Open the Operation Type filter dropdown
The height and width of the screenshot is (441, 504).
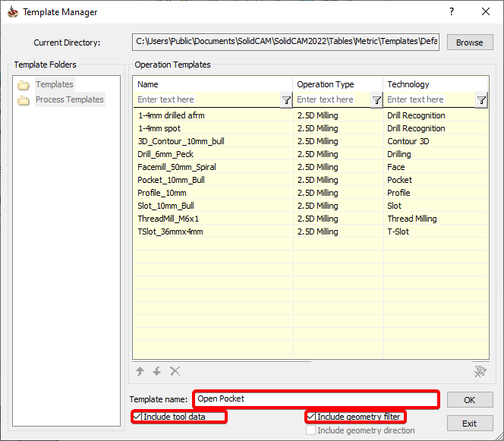376,99
